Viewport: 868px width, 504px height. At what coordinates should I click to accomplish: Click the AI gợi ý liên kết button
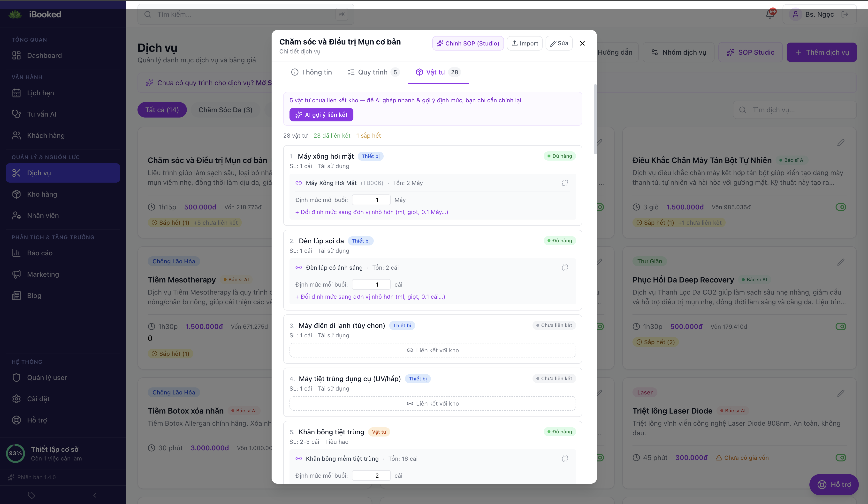(321, 115)
